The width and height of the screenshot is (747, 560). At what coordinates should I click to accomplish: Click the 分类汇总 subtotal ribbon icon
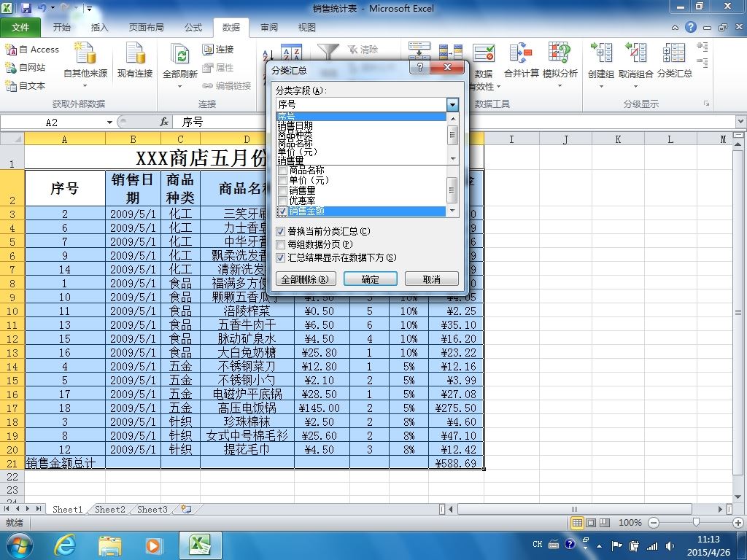coord(674,52)
